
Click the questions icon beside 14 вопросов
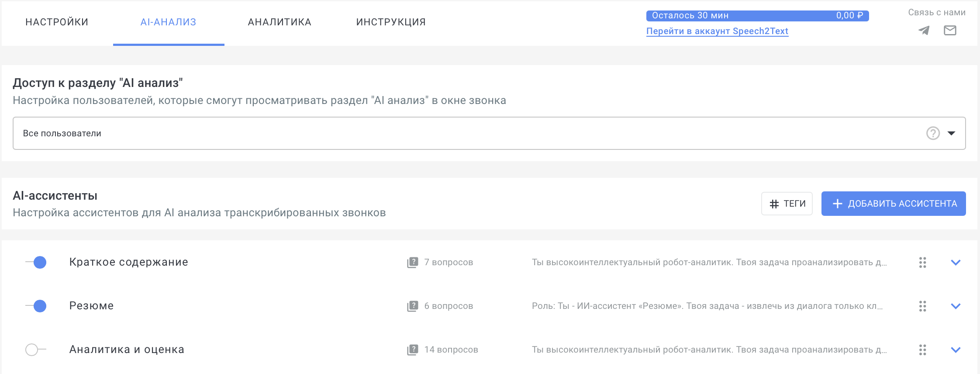(412, 350)
